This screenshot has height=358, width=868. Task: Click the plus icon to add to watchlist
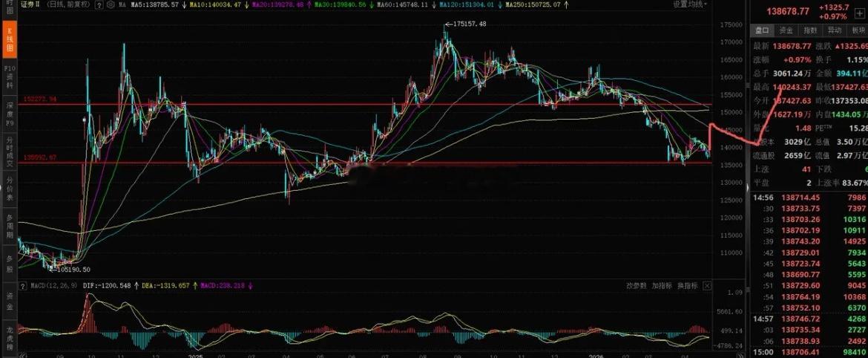click(x=860, y=14)
